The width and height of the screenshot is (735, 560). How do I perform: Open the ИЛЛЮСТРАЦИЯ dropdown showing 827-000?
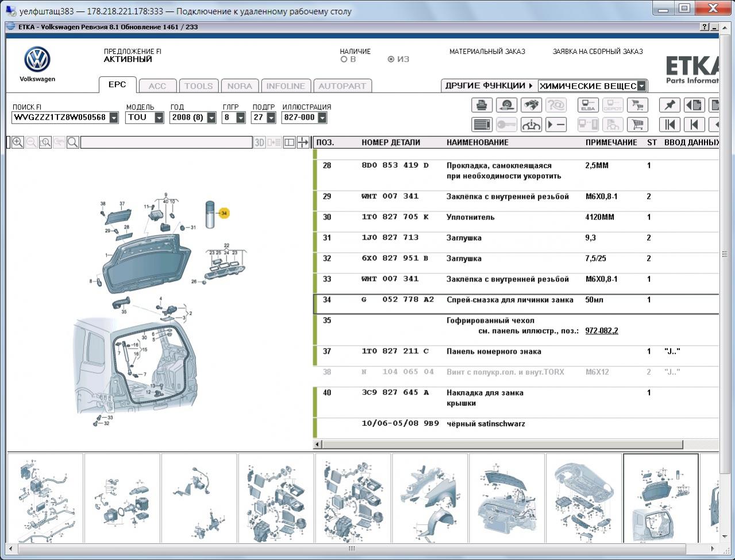click(322, 118)
